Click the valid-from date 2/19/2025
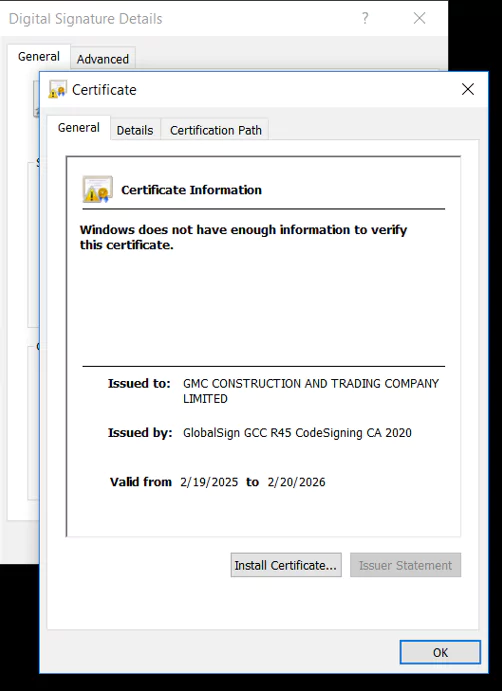Viewport: 502px width, 691px height. click(209, 482)
